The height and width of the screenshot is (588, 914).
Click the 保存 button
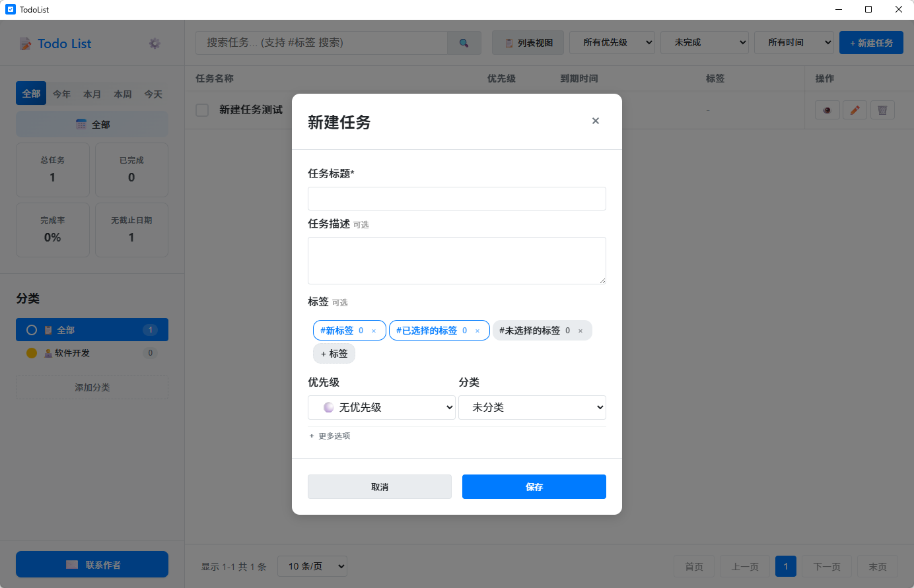tap(534, 487)
